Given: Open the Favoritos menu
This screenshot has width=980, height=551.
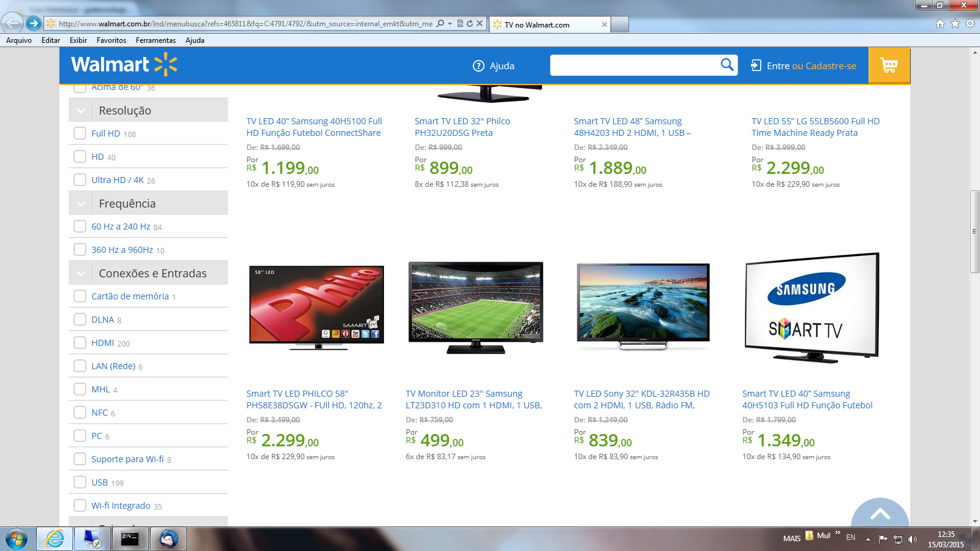Looking at the screenshot, I should click(111, 40).
